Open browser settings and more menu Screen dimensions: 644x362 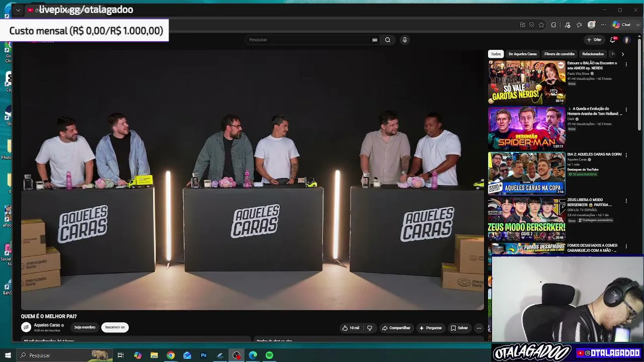(x=603, y=25)
